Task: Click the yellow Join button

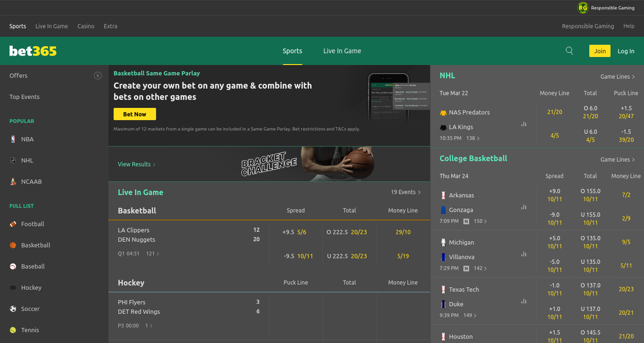Action: [600, 51]
